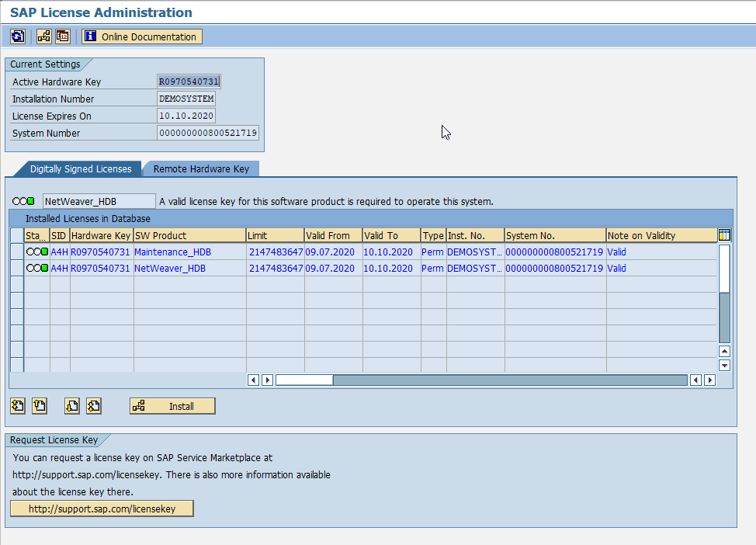Go to the next page of licenses
Image resolution: width=756 pixels, height=545 pixels.
(72, 406)
